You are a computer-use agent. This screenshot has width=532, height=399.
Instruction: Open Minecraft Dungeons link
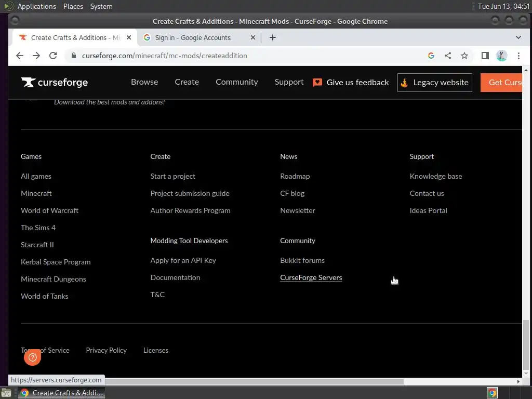tap(54, 279)
